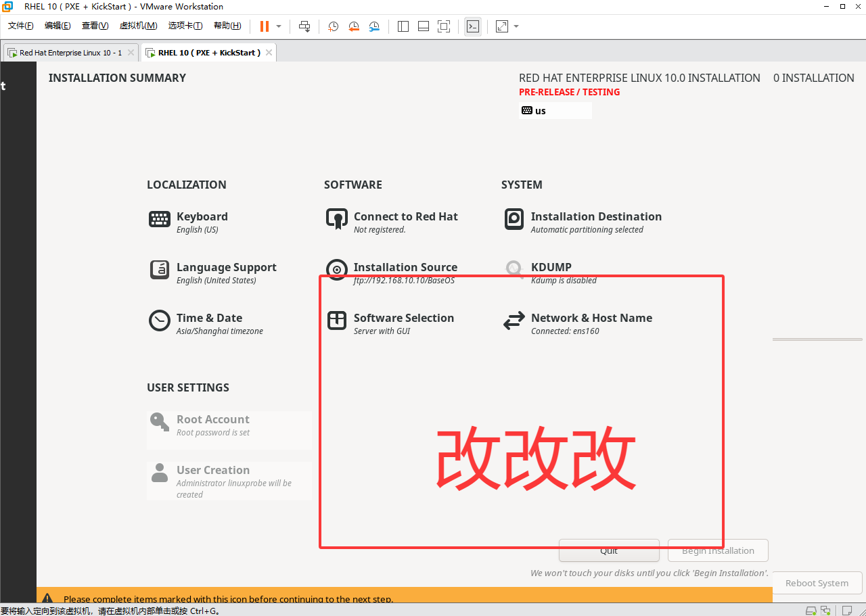Click the orange warning notification bar

click(x=405, y=595)
